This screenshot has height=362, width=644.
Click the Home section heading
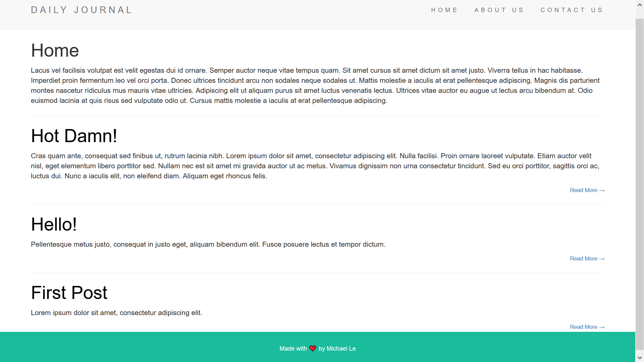click(55, 50)
